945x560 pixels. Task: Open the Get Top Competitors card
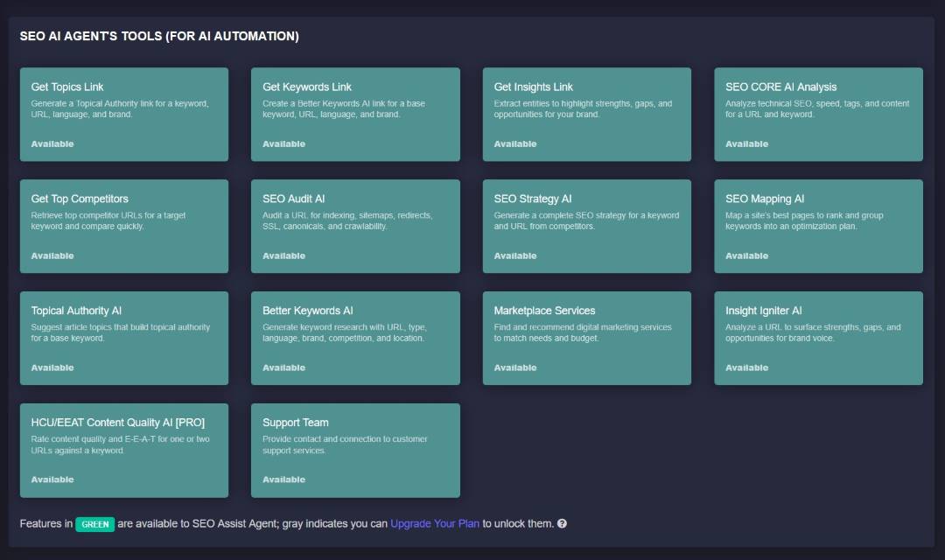124,226
